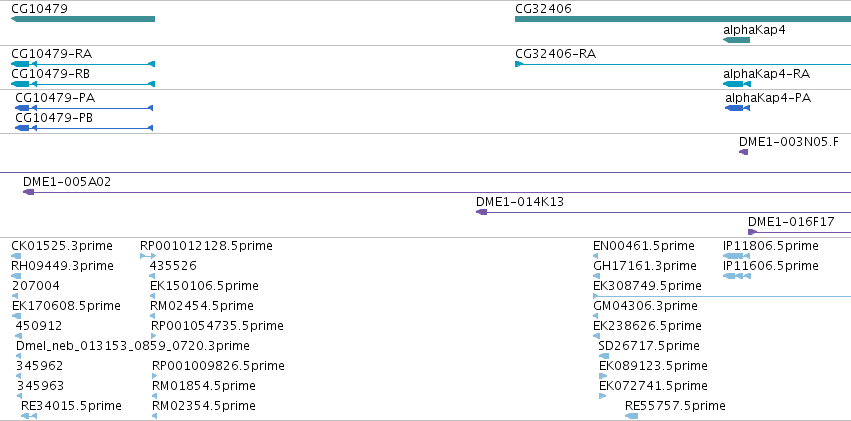Click the CG32406 gene feature bar
Screen dimensions: 851x421
(x=683, y=19)
